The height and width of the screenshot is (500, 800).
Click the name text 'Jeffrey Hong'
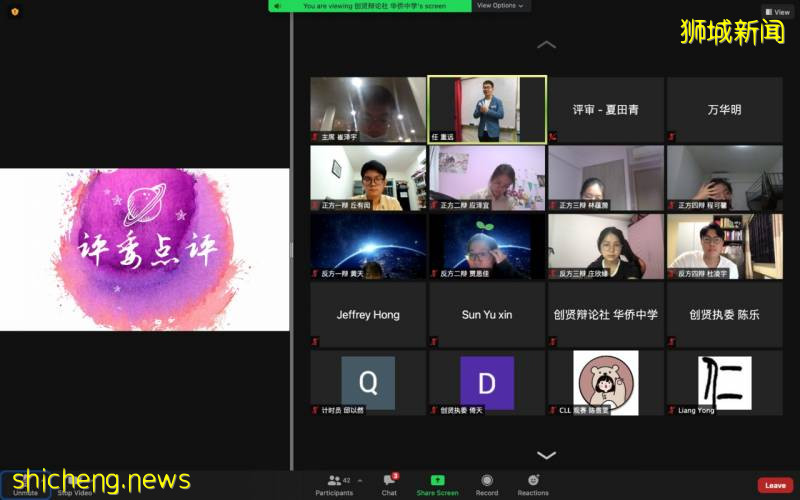click(x=368, y=315)
